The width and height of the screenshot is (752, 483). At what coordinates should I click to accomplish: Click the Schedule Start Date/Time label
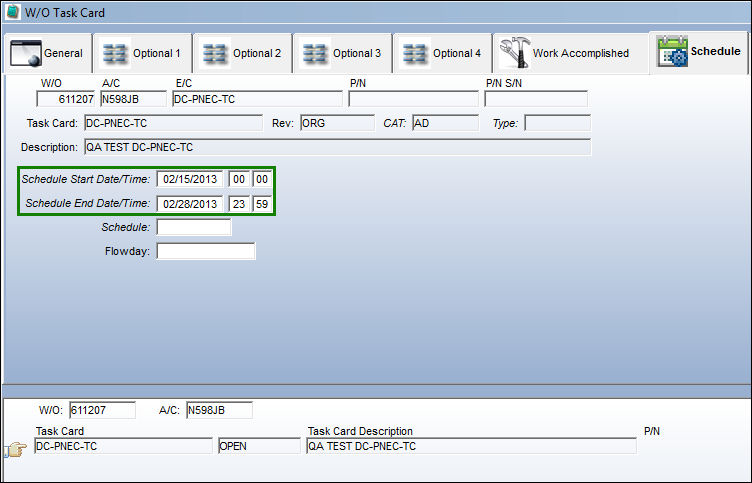(x=86, y=179)
